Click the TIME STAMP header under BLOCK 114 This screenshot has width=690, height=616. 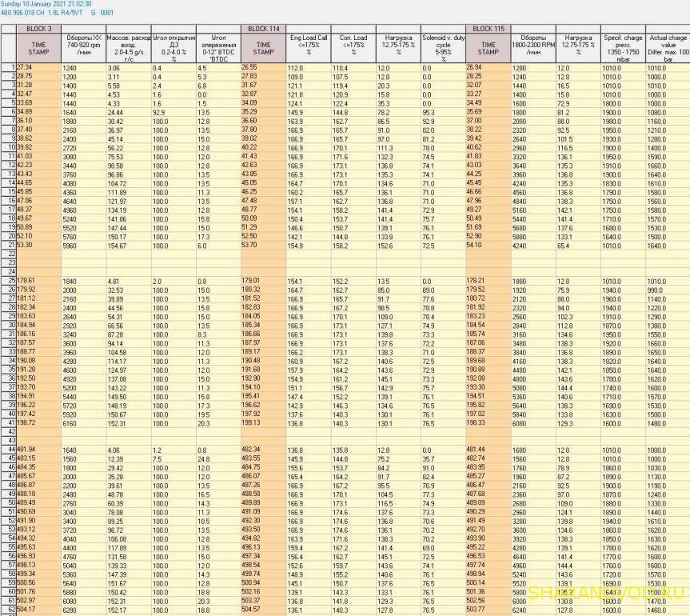pyautogui.click(x=263, y=46)
